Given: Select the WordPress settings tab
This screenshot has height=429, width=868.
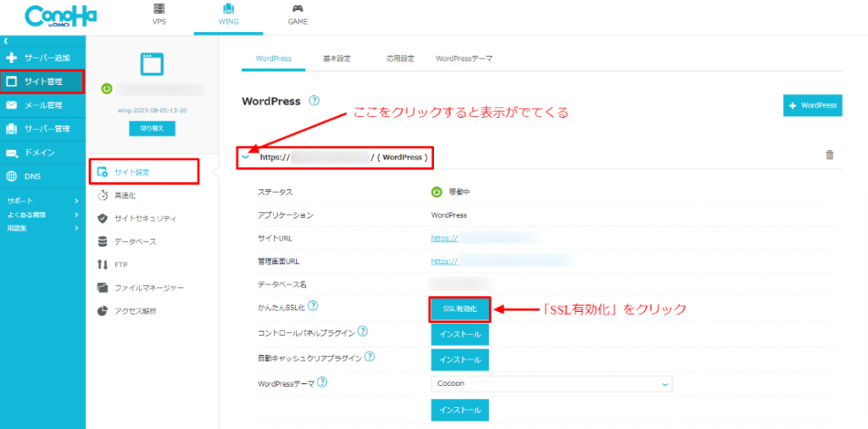Looking at the screenshot, I should [274, 58].
